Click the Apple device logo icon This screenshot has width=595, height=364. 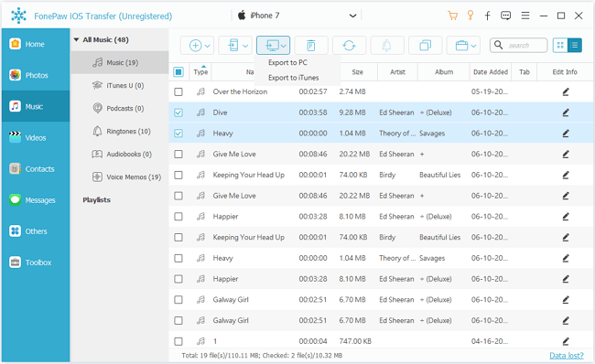pyautogui.click(x=242, y=16)
